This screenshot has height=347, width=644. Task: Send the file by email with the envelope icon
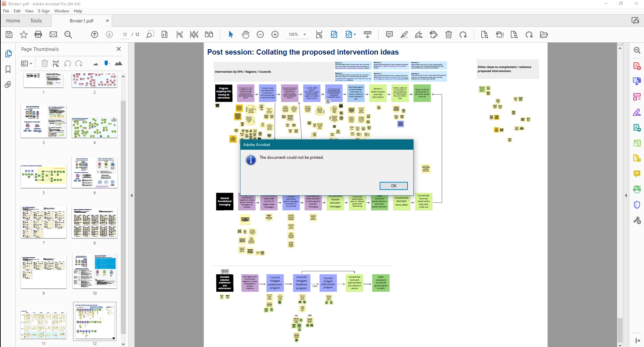click(53, 34)
